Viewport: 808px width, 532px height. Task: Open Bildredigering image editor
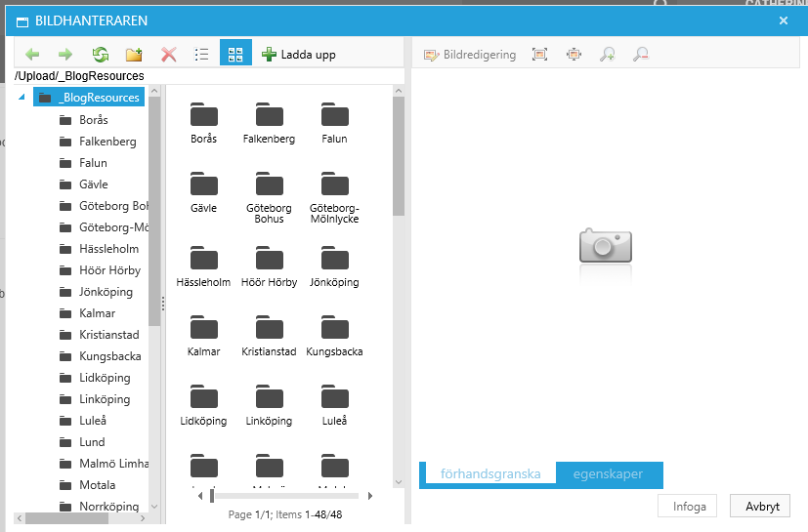pos(470,55)
